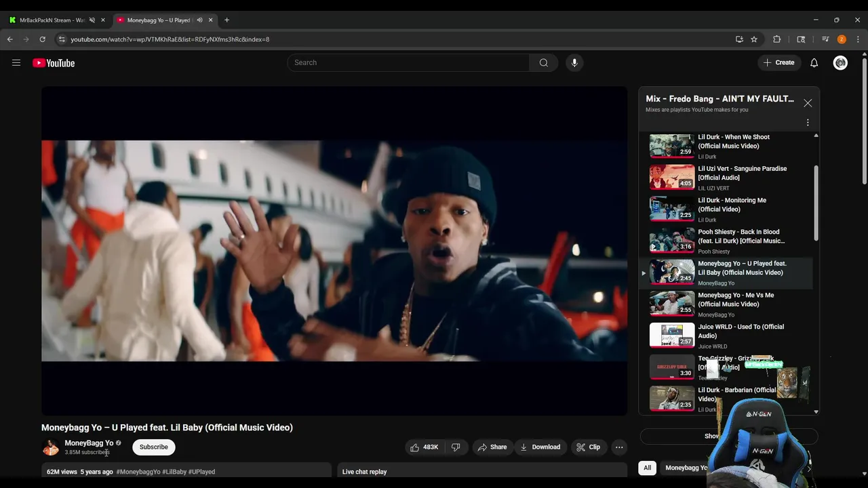This screenshot has height=488, width=868.
Task: Open browser three-dot menu
Action: (x=858, y=39)
